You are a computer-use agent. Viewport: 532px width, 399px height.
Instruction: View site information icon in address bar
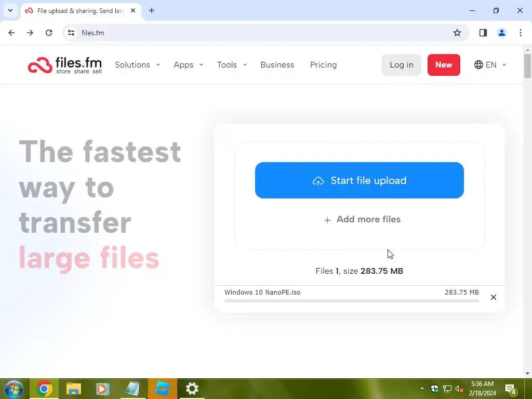coord(71,33)
